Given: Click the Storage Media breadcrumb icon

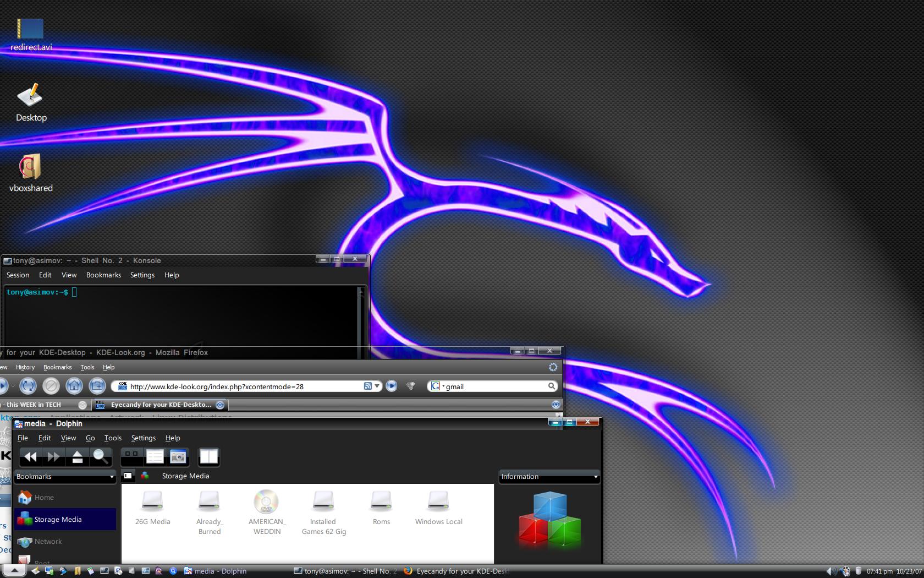Looking at the screenshot, I should point(145,476).
